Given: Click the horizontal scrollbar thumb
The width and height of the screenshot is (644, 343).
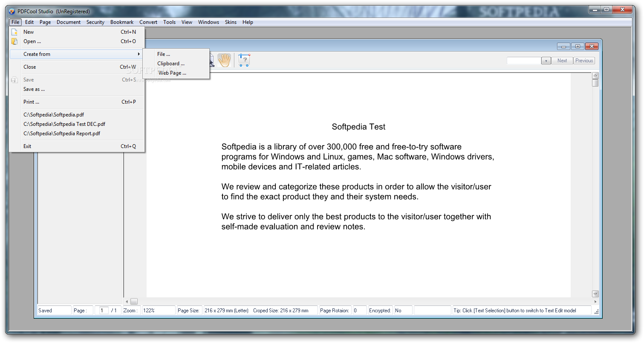Looking at the screenshot, I should pos(134,302).
